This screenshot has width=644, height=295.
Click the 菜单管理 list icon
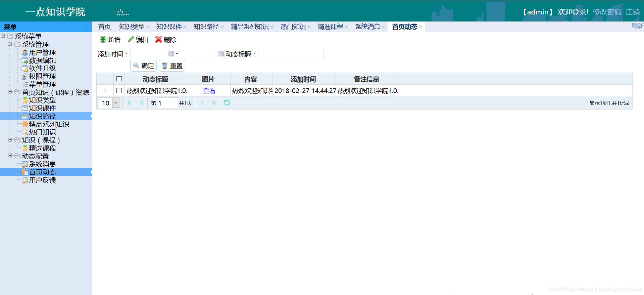[x=25, y=84]
